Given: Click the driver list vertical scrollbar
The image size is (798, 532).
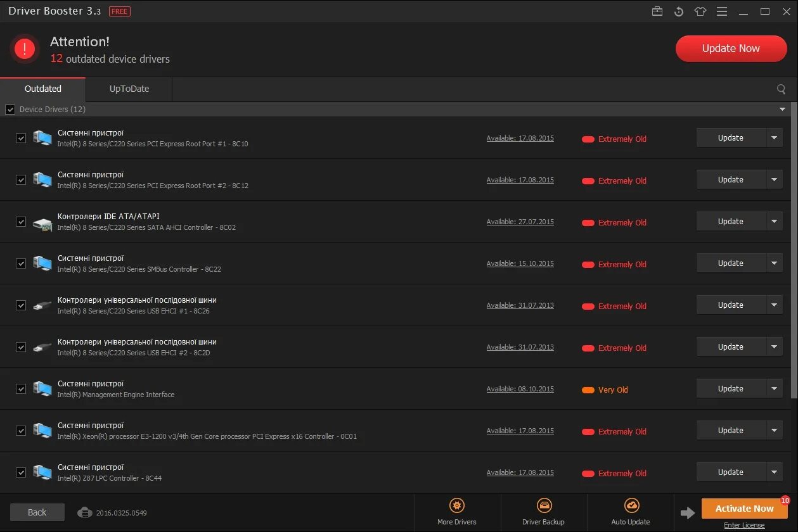Looking at the screenshot, I should pos(794,250).
